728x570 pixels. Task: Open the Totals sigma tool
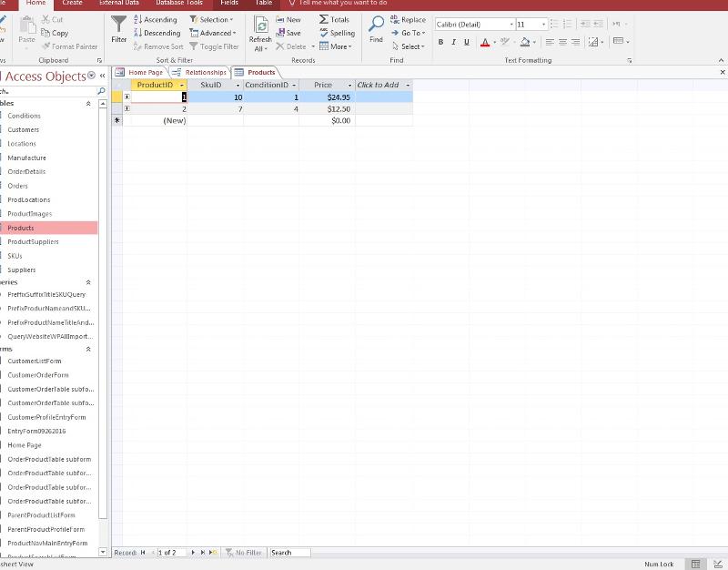coord(334,19)
